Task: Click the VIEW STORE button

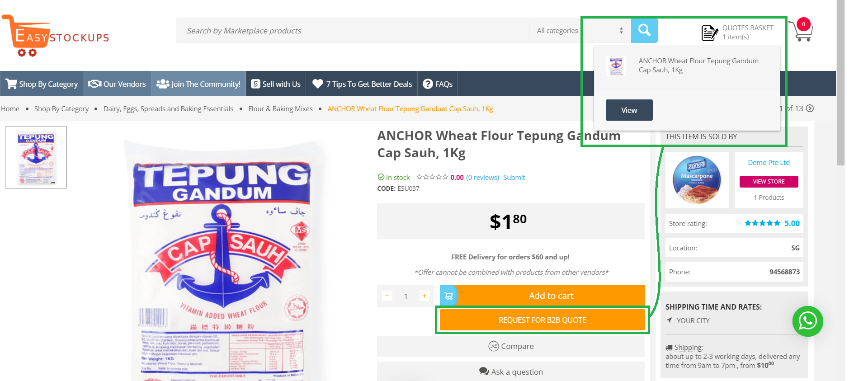Action: point(769,182)
